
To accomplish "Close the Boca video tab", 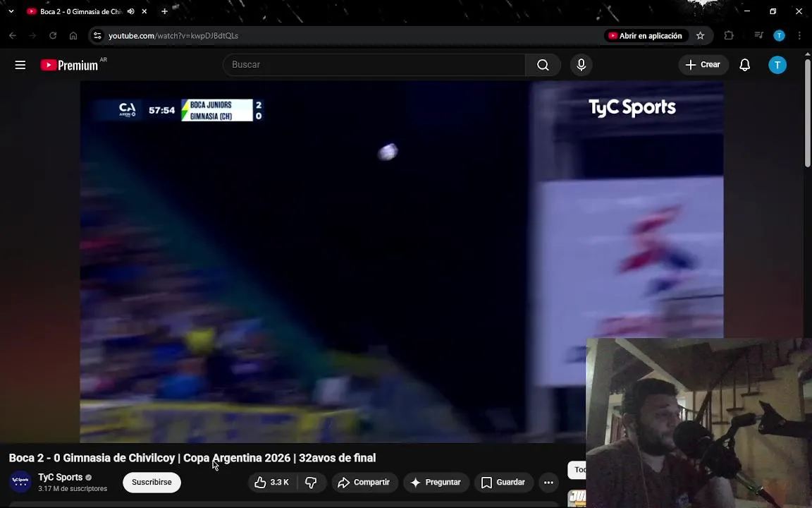I will tap(144, 11).
